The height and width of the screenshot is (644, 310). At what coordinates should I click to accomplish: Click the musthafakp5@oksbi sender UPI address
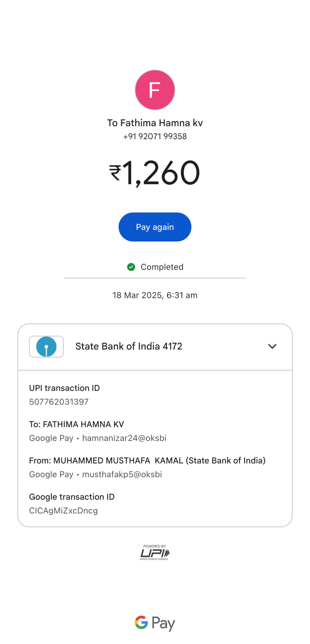pos(122,474)
